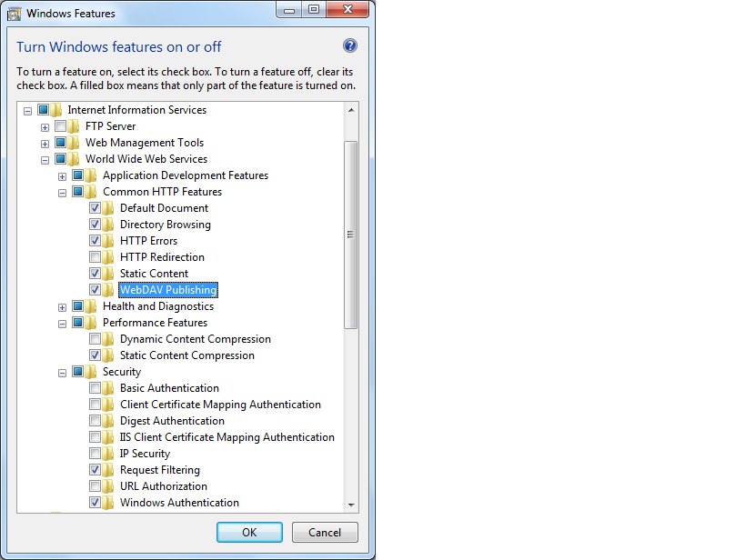The image size is (735, 560).
Task: Check the Digest Authentication checkbox
Action: (96, 420)
